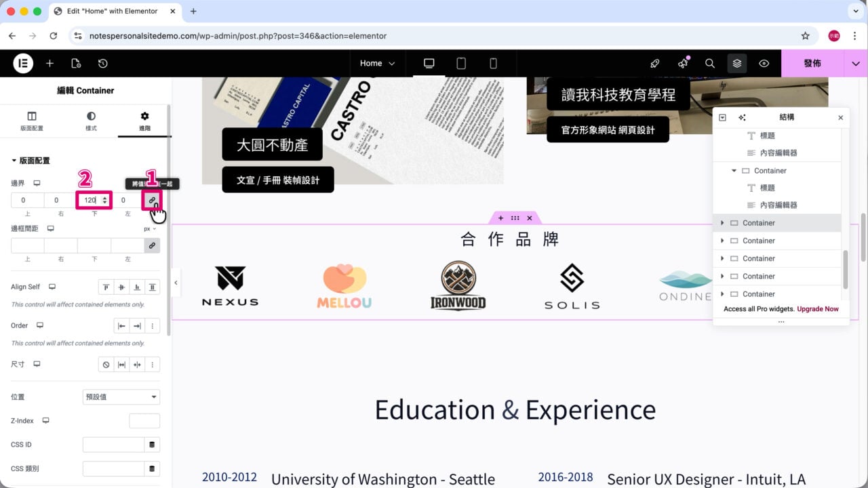Toggle the padding link values button
Viewport: 868px width, 488px height.
(x=152, y=245)
